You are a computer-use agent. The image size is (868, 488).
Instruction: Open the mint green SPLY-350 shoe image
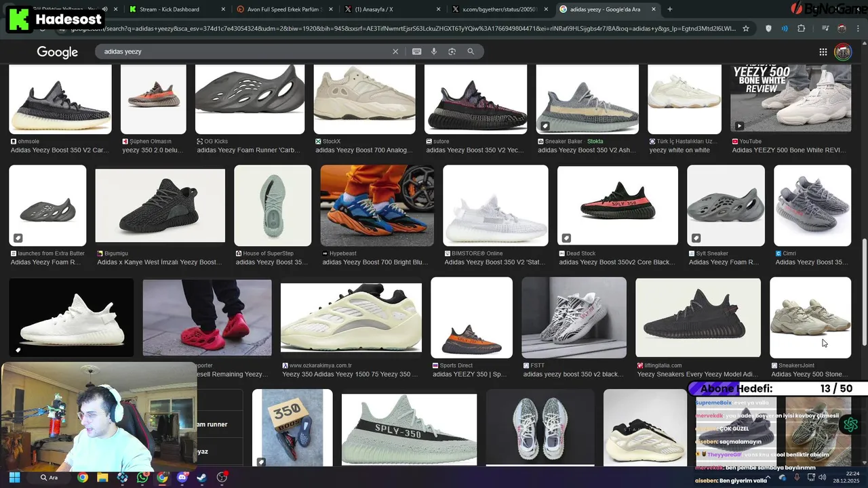click(409, 430)
